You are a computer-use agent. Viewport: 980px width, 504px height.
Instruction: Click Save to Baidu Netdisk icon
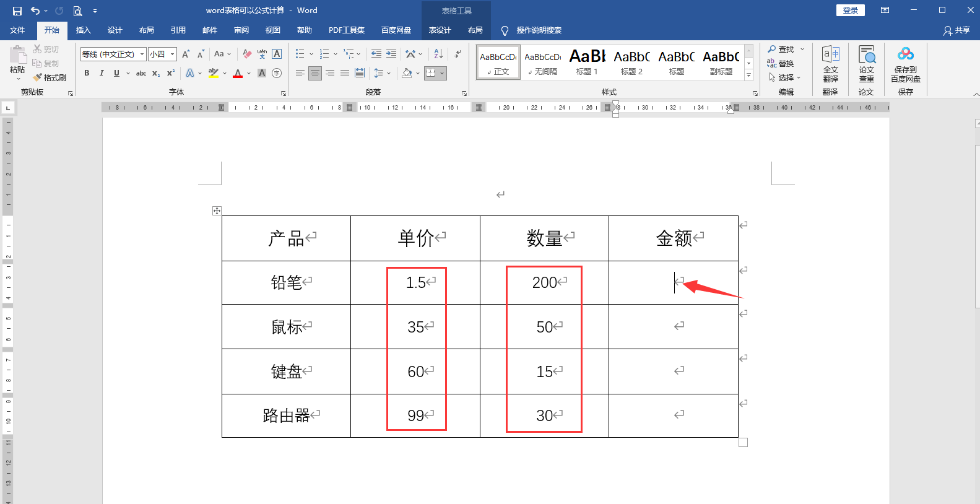pyautogui.click(x=905, y=64)
